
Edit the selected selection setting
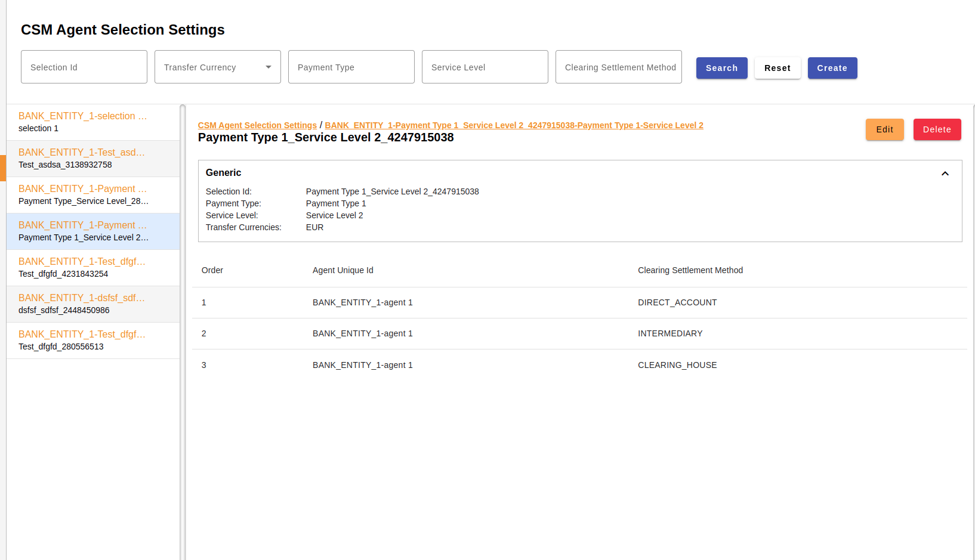[x=884, y=129]
